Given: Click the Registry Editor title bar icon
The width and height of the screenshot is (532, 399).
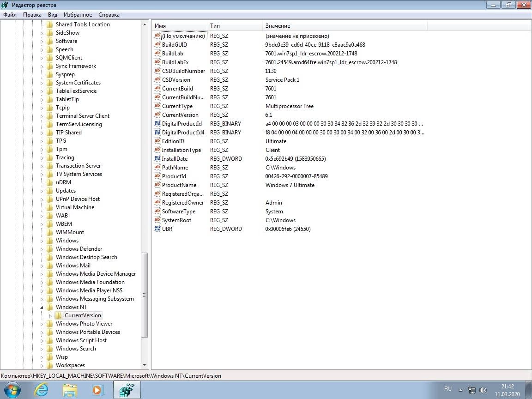Looking at the screenshot, I should tap(5, 5).
